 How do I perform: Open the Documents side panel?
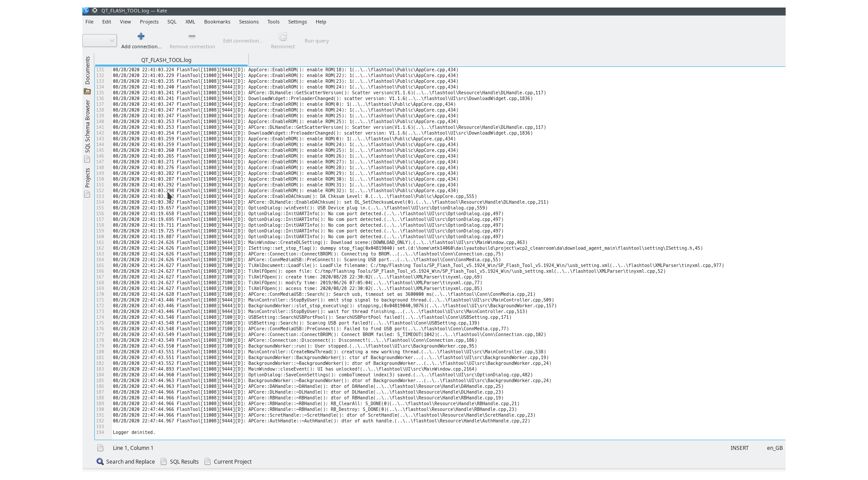click(87, 70)
